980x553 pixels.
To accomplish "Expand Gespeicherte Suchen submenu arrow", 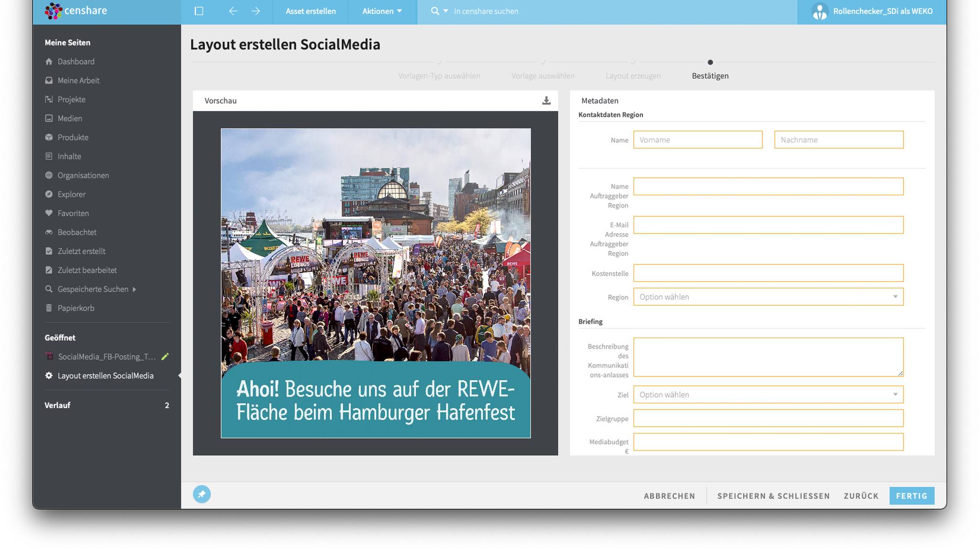I will (134, 289).
